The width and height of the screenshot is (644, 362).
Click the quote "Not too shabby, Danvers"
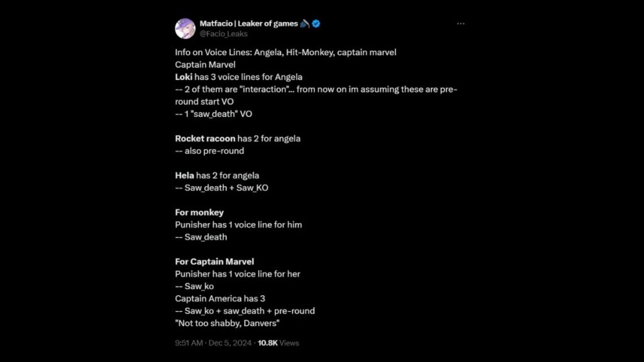(228, 323)
